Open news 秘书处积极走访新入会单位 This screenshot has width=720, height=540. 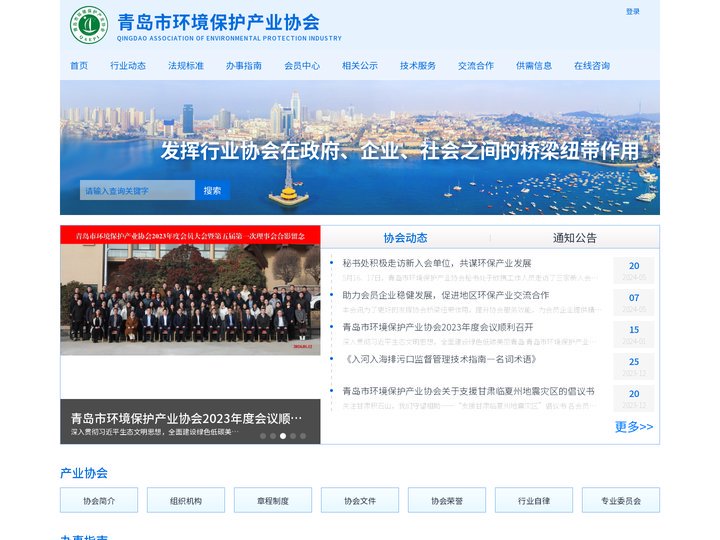click(x=437, y=263)
